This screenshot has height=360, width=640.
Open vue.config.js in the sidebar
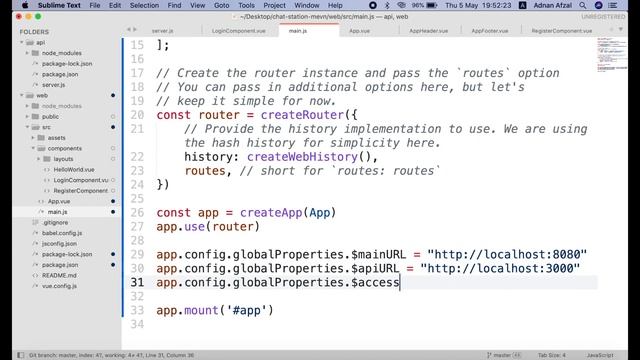point(59,287)
